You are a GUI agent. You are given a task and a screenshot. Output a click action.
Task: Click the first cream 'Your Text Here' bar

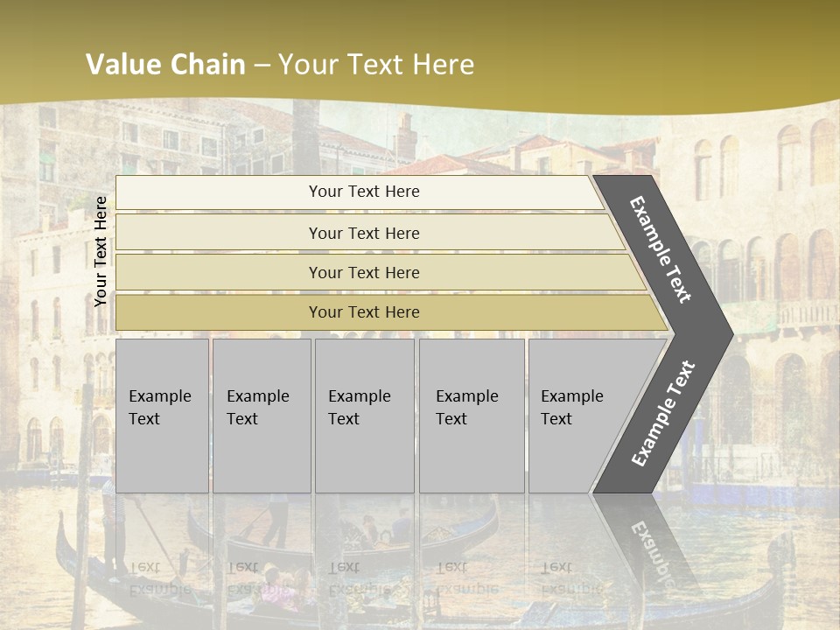(x=360, y=192)
